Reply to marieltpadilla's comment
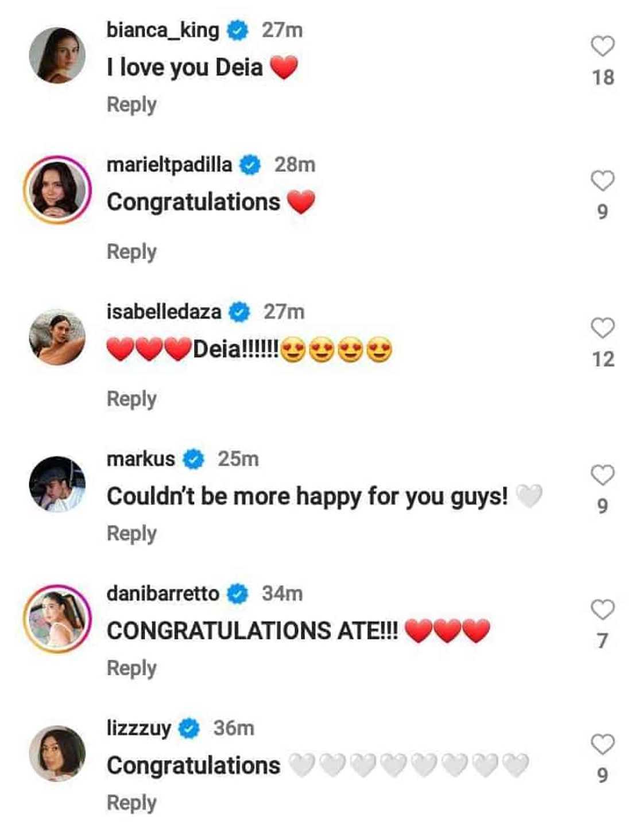This screenshot has height=840, width=643. pos(131,252)
